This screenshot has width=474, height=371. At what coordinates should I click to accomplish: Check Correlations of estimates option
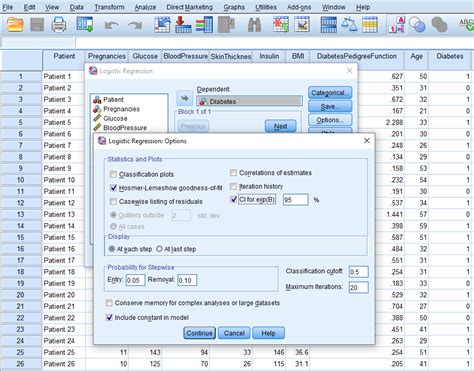point(233,173)
